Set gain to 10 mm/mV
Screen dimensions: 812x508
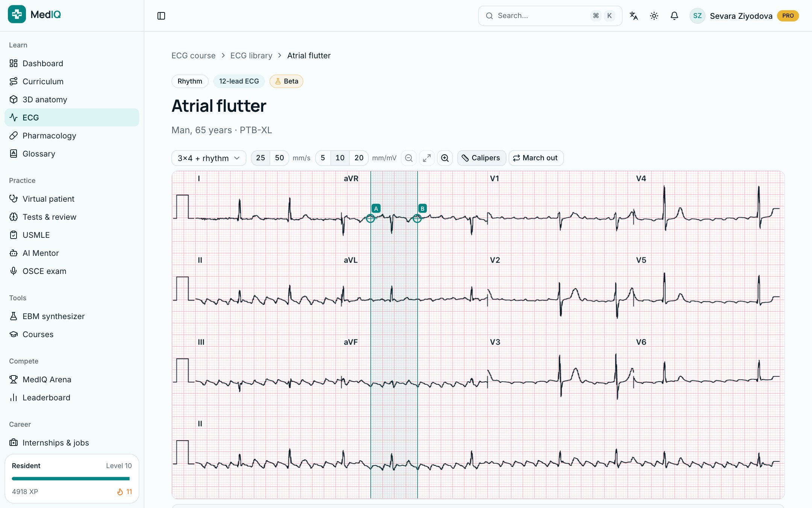pos(340,158)
